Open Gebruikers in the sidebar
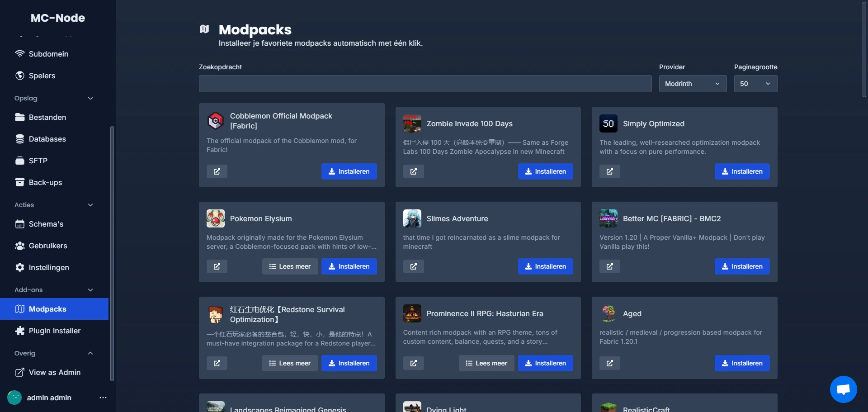This screenshot has width=868, height=412. [47, 246]
